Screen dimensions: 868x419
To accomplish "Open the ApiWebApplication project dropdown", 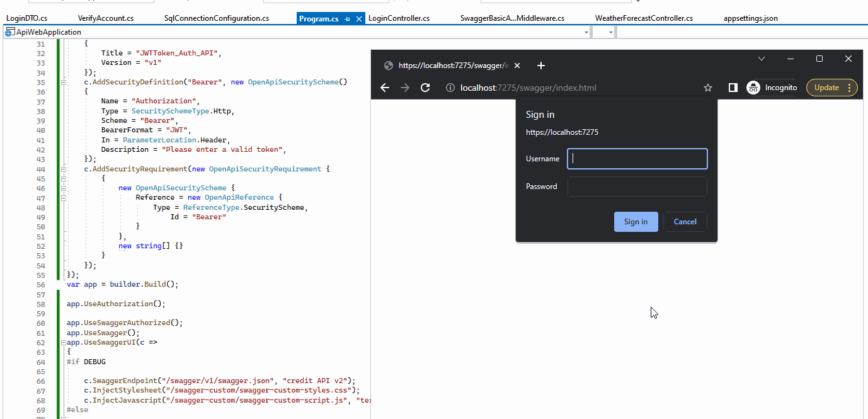I will pyautogui.click(x=586, y=32).
